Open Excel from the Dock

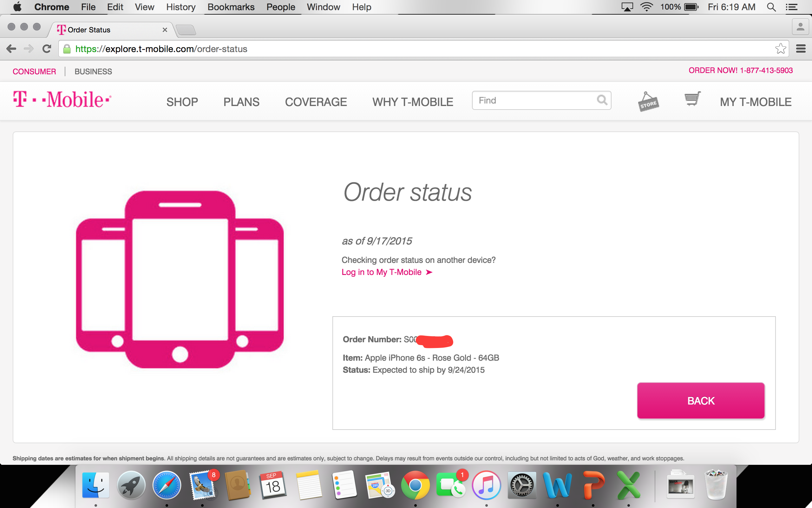pyautogui.click(x=628, y=485)
